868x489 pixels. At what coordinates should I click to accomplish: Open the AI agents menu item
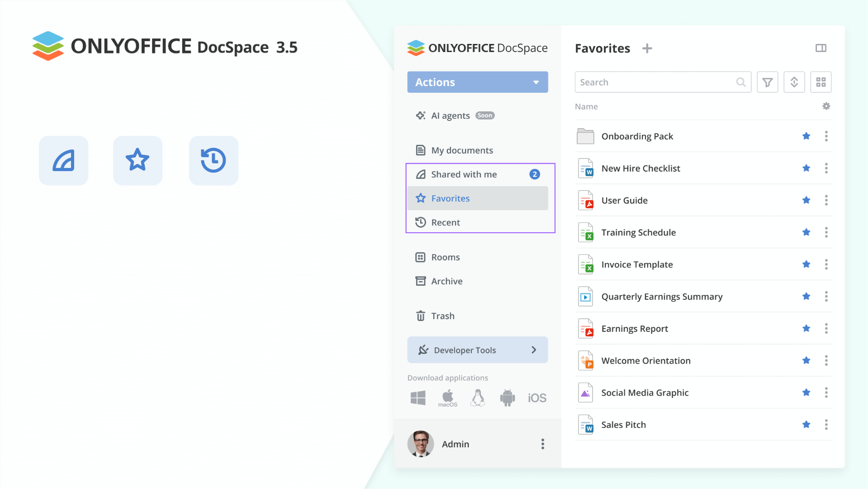[x=451, y=115]
